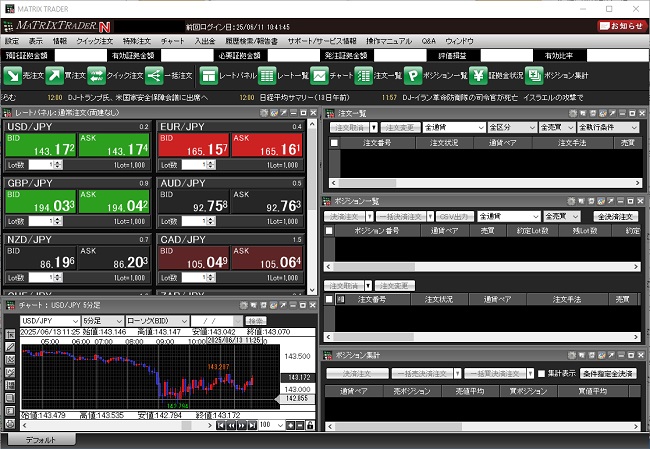650x449 pixels.
Task: Click the USD/JPY Lot数 input field
Action: 41,165
